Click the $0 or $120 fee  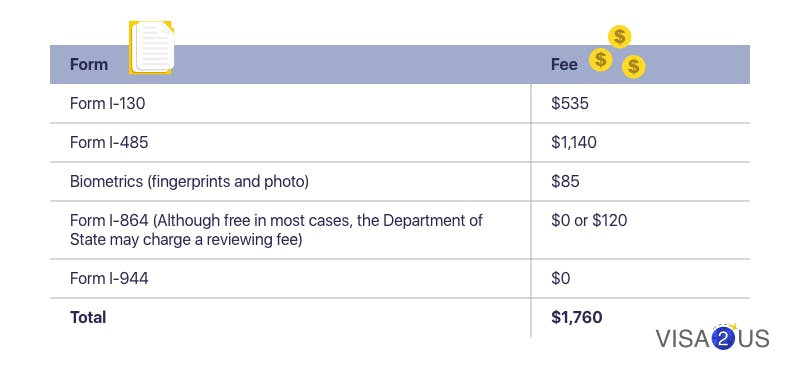coord(589,220)
